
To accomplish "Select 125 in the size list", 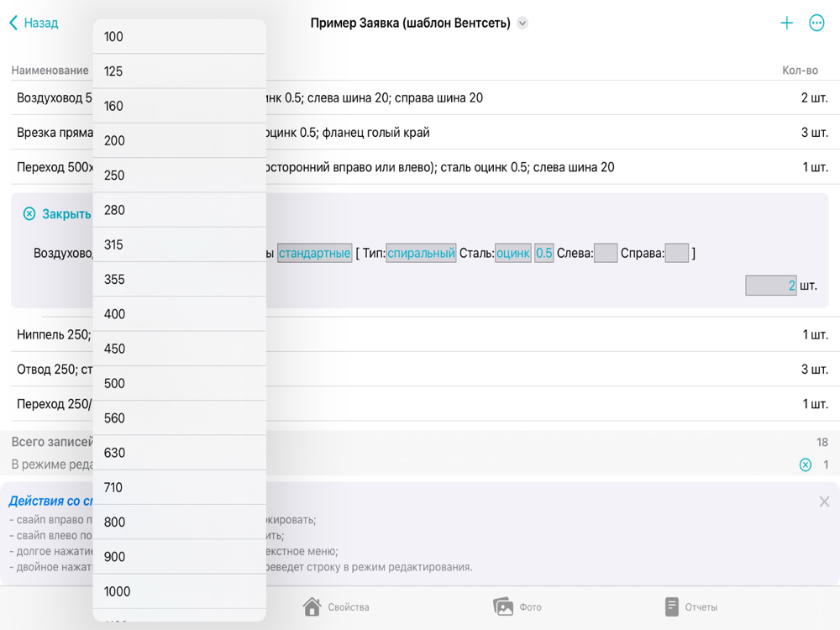I will click(x=180, y=71).
